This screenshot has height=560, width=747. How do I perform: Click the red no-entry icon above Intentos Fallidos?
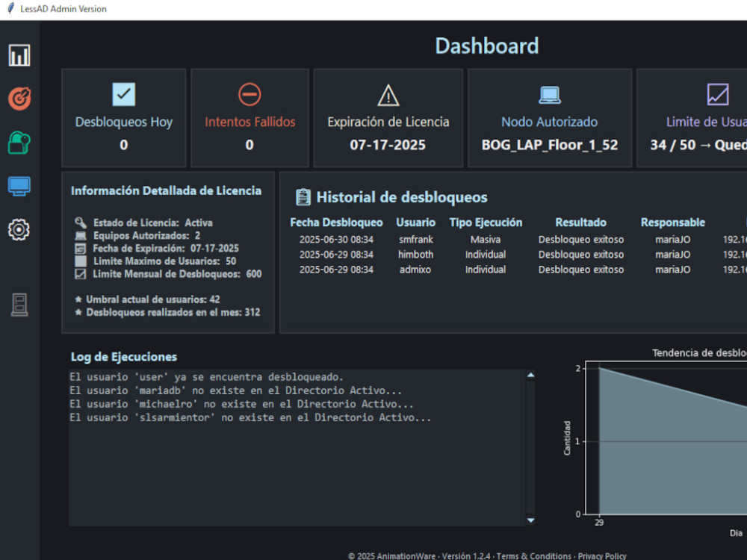(x=249, y=94)
